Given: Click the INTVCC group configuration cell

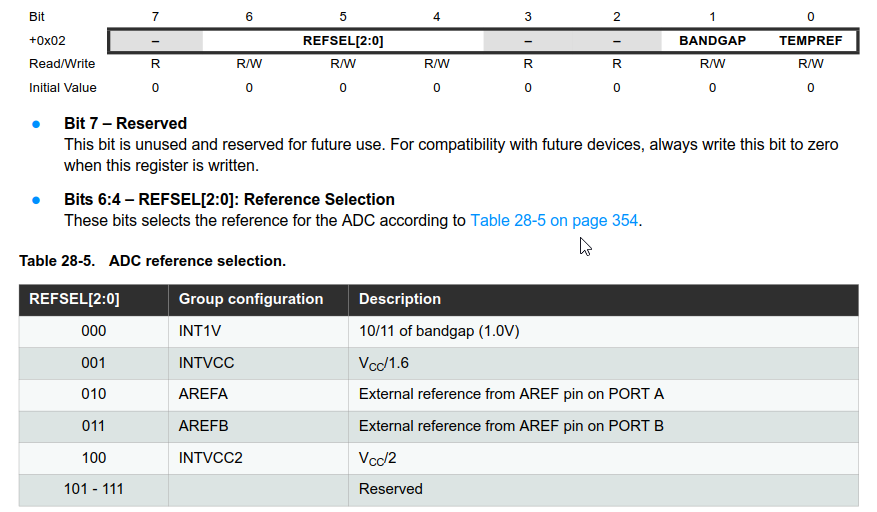Looking at the screenshot, I should [x=258, y=363].
